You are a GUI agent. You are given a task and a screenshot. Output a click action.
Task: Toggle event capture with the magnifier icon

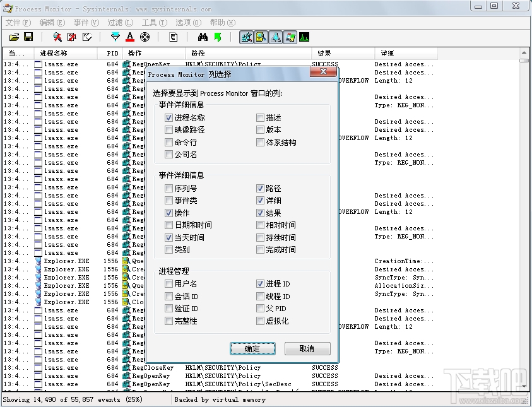[56, 37]
